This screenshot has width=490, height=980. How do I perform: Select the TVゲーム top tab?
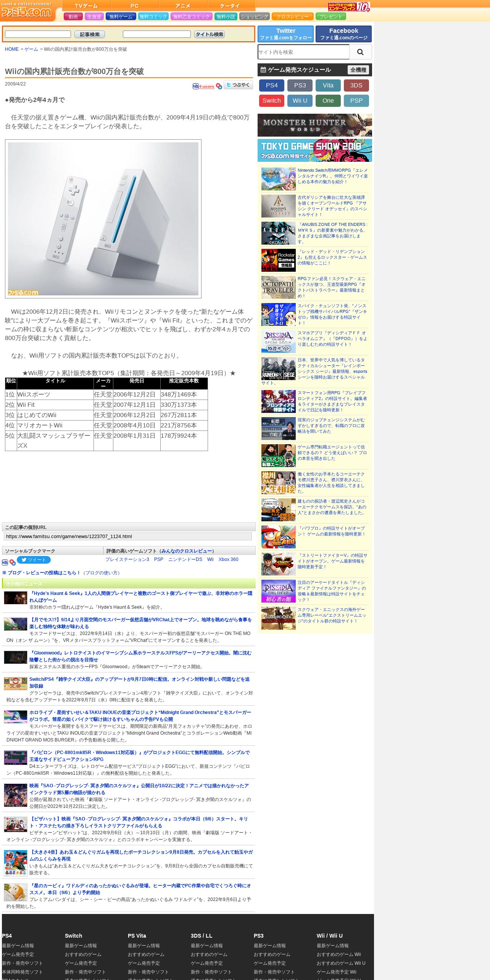point(86,6)
